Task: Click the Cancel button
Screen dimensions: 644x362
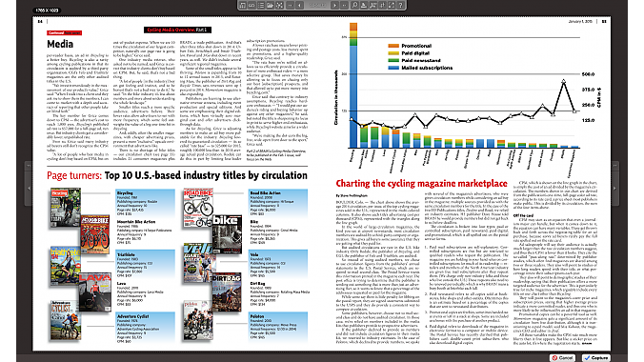Action: pos(562,358)
